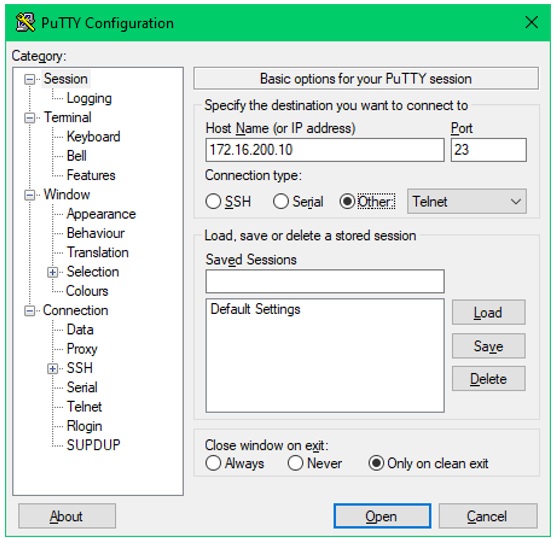Choose Never for close window on exit
Viewport: 555px width, 538px height.
coord(295,463)
